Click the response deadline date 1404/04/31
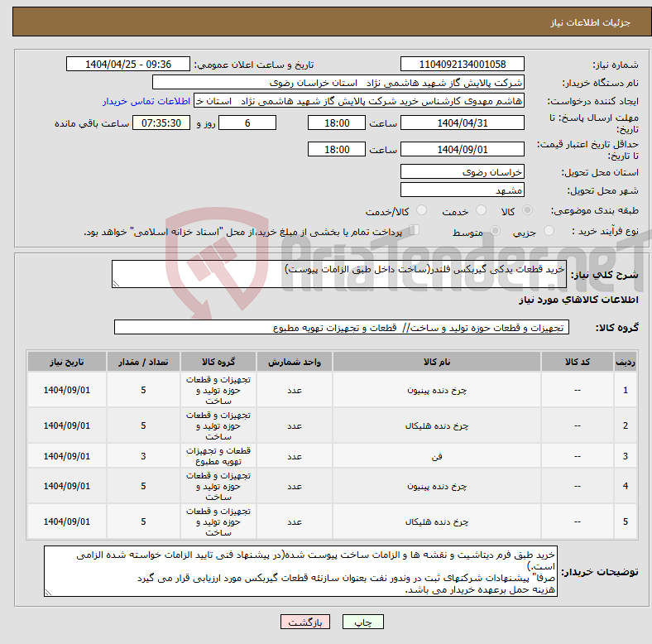652x644 pixels. [462, 123]
